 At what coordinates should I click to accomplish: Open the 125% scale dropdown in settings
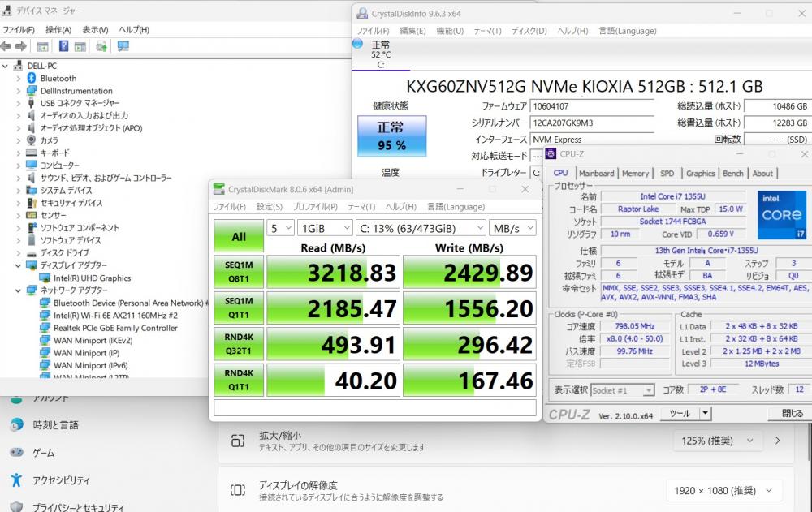click(717, 441)
